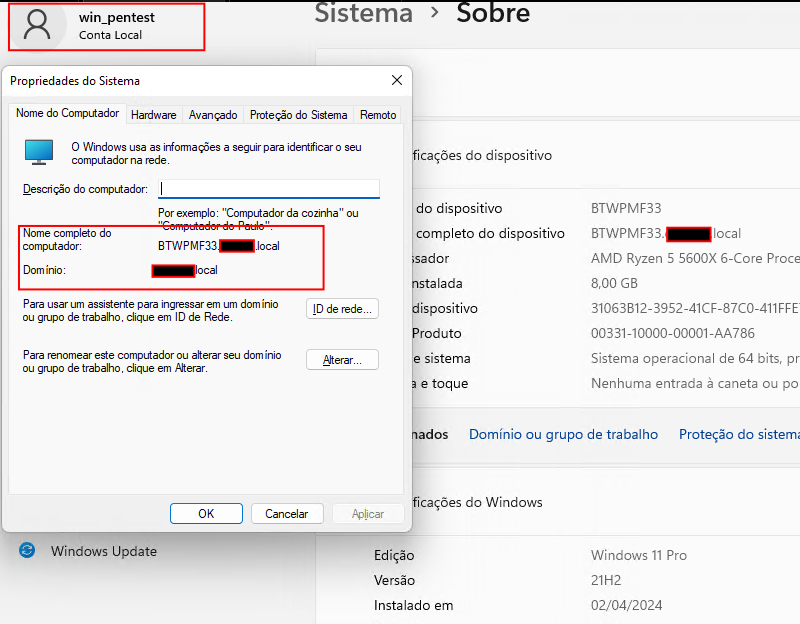Focus the Descrição do computador text field

point(269,189)
